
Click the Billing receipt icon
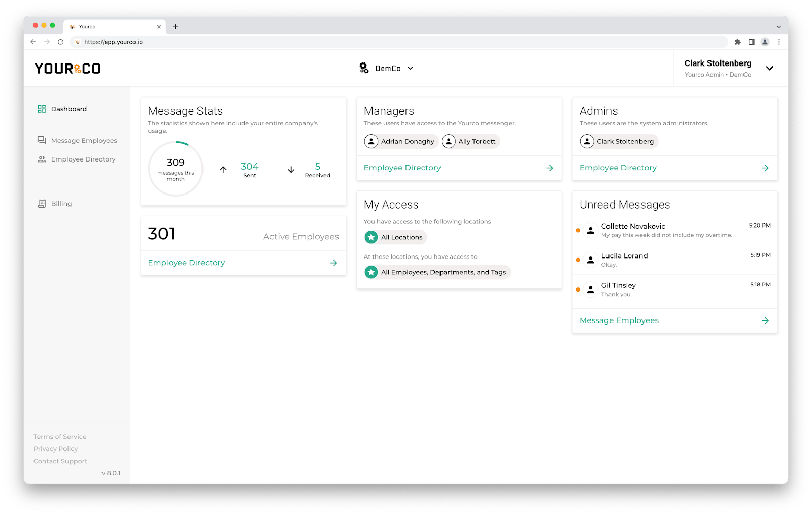point(42,204)
